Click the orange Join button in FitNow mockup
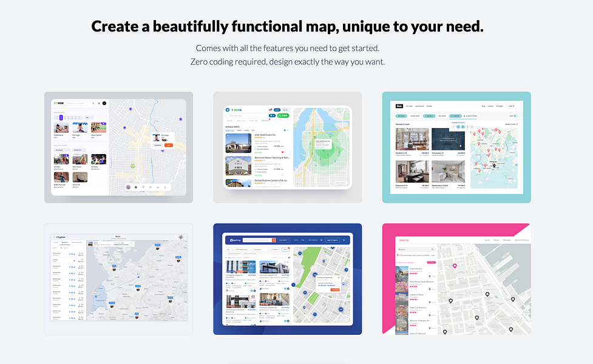The image size is (593, 364). (x=169, y=145)
